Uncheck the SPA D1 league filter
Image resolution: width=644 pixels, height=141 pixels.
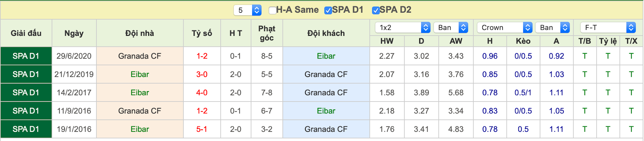[x=328, y=10]
